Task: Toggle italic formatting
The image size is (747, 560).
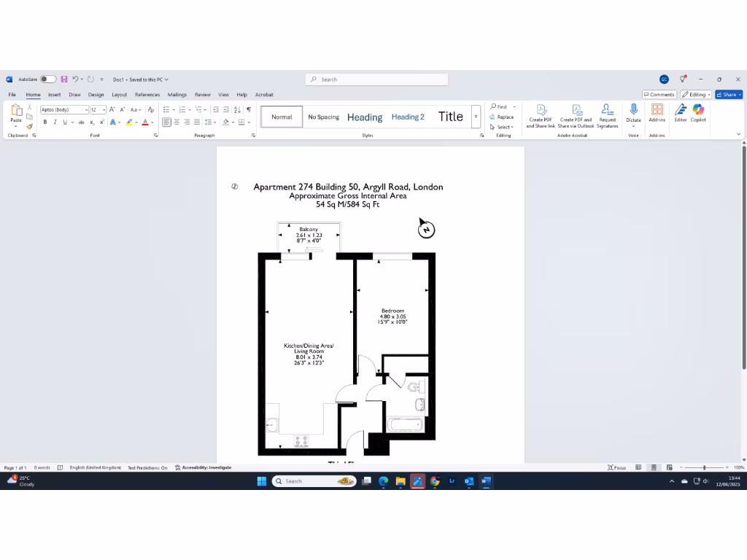Action: [55, 122]
